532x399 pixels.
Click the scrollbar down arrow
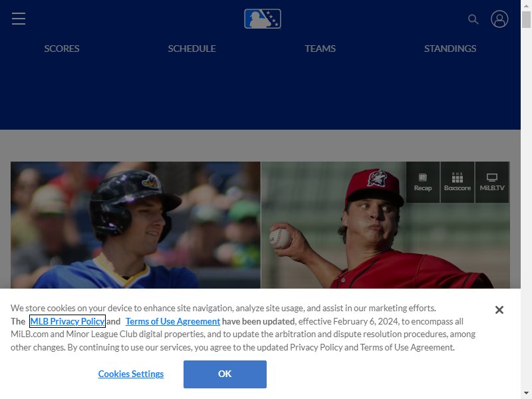526,394
